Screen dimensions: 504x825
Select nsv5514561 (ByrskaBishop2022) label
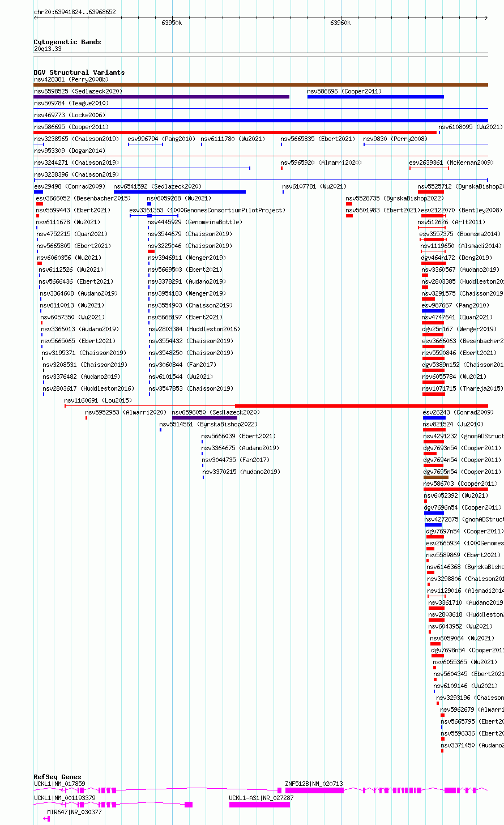(208, 424)
